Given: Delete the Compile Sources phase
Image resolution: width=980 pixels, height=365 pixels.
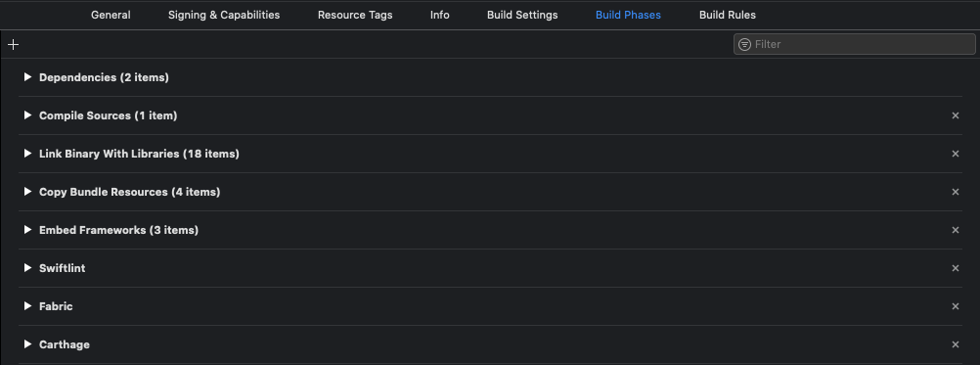Looking at the screenshot, I should point(955,115).
